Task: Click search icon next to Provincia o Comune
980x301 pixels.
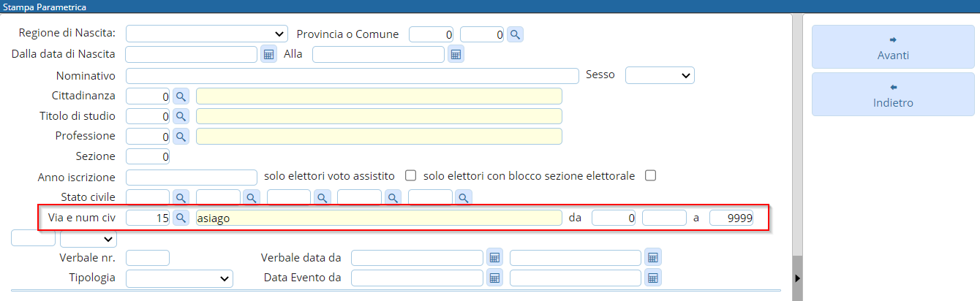Action: coord(516,34)
